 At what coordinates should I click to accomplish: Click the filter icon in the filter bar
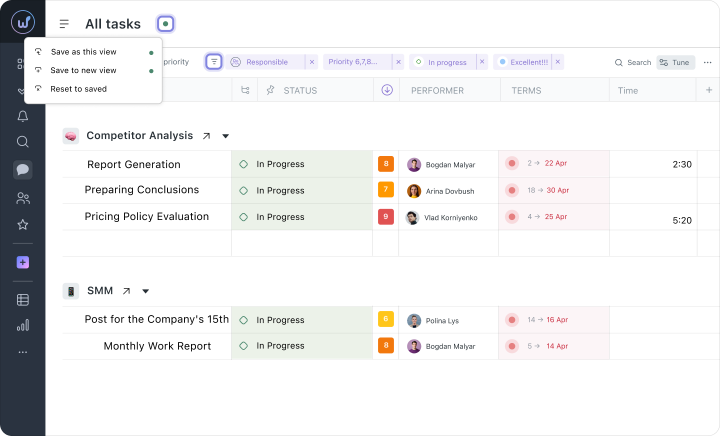coord(214,62)
